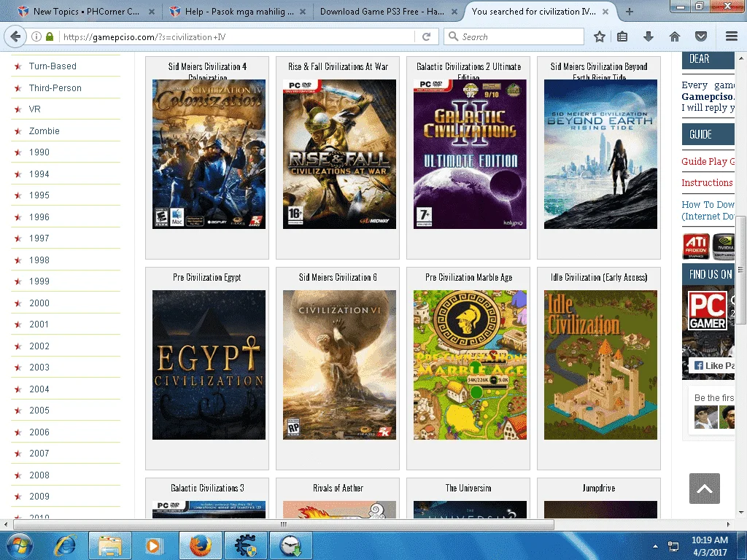Click the scroll-to-top arrow button
This screenshot has width=747, height=560.
[x=704, y=489]
